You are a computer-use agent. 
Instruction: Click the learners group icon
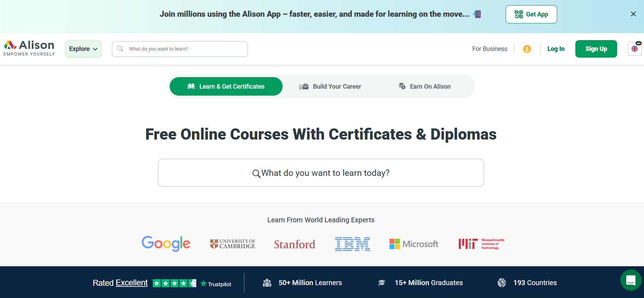[267, 283]
